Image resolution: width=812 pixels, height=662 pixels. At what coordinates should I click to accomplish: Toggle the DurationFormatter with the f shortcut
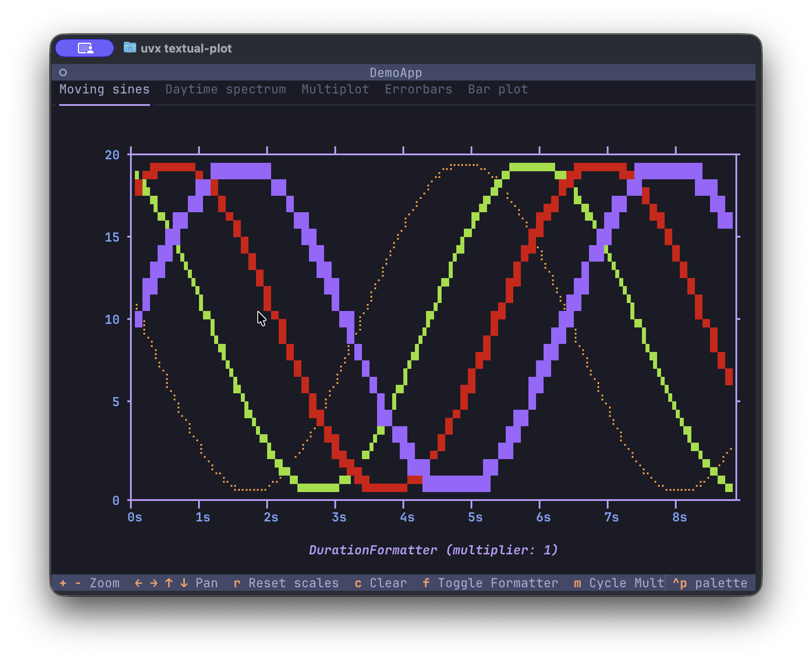coord(426,583)
